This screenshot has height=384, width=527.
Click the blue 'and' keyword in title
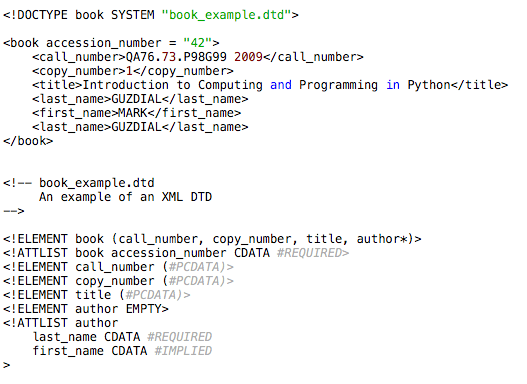[x=281, y=85]
